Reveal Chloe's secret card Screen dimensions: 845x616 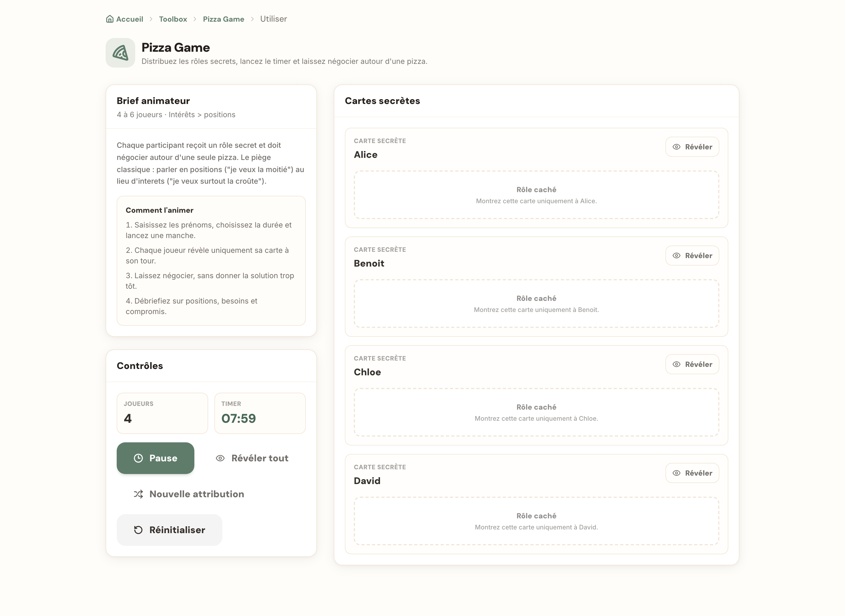click(x=692, y=364)
